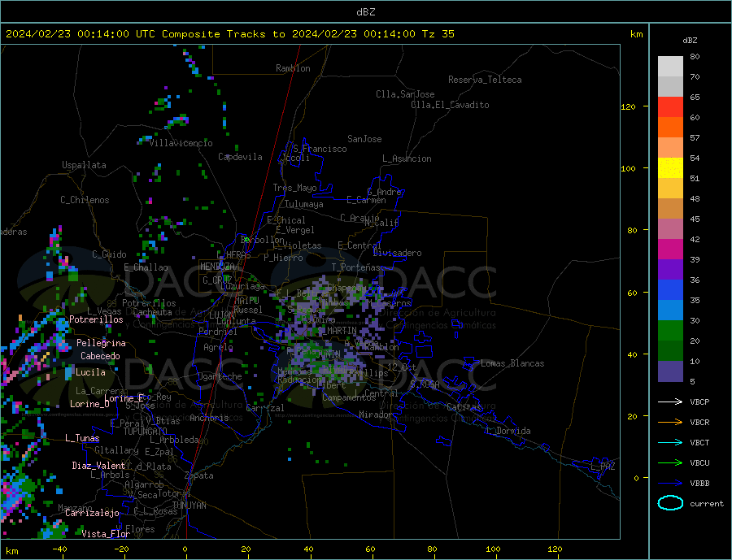This screenshot has height=560, width=732.
Task: Click the Ramblon map label
Action: pos(293,68)
